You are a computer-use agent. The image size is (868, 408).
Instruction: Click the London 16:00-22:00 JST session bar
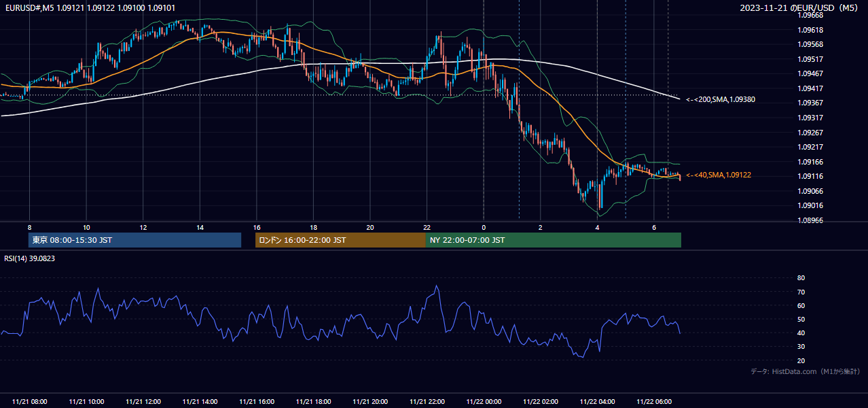[340, 240]
